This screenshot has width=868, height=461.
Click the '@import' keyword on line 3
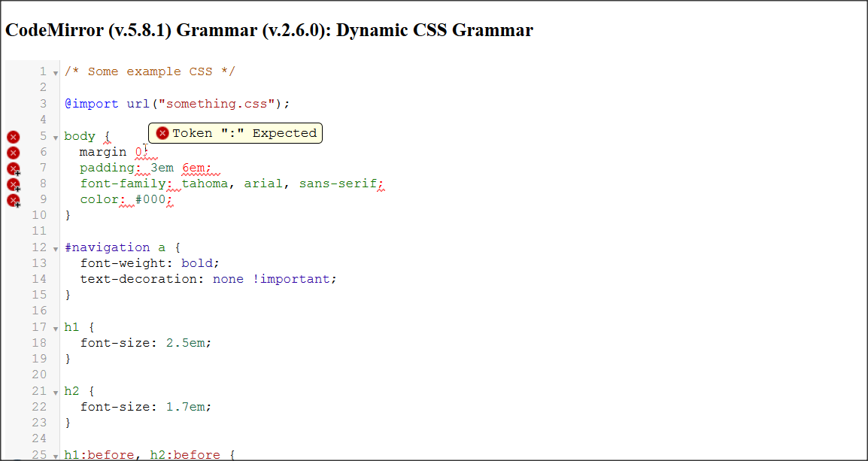[x=91, y=104]
